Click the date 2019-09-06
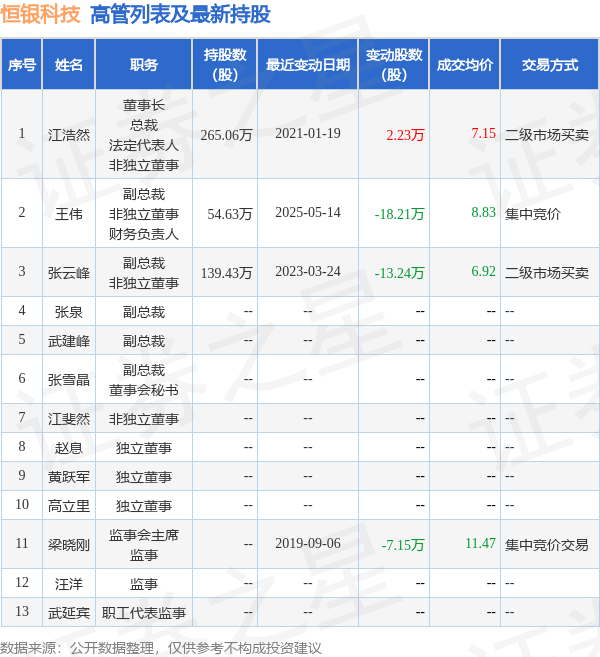The height and width of the screenshot is (657, 600). (308, 543)
